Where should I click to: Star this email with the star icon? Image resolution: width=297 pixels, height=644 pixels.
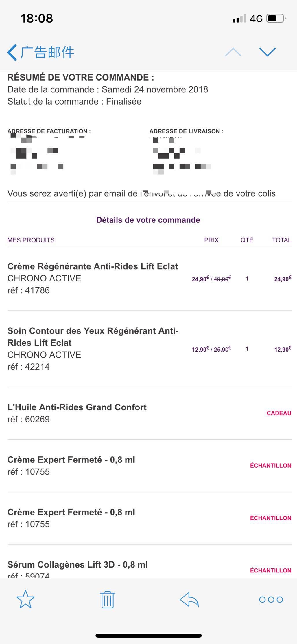[x=25, y=599]
